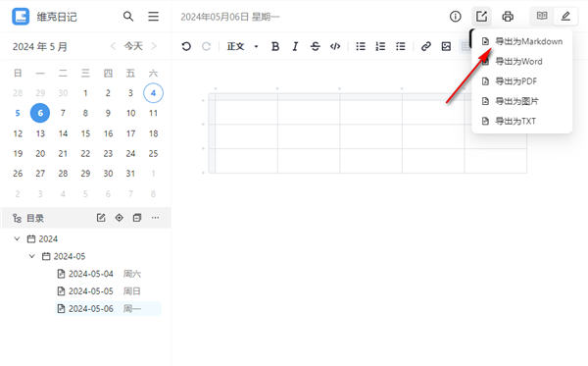Open entry 2024-05-06 周一
Viewport: 588px width, 366px height.
point(108,308)
